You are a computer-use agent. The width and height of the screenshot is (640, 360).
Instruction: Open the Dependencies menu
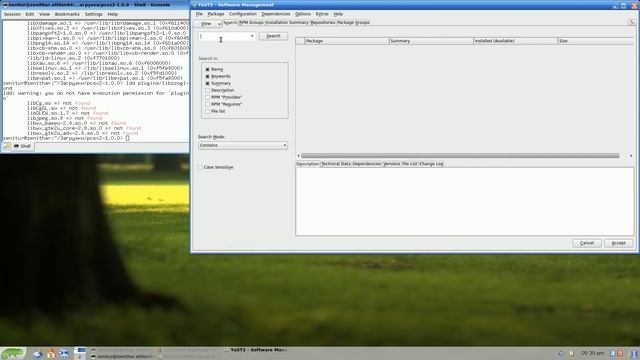[x=276, y=14]
